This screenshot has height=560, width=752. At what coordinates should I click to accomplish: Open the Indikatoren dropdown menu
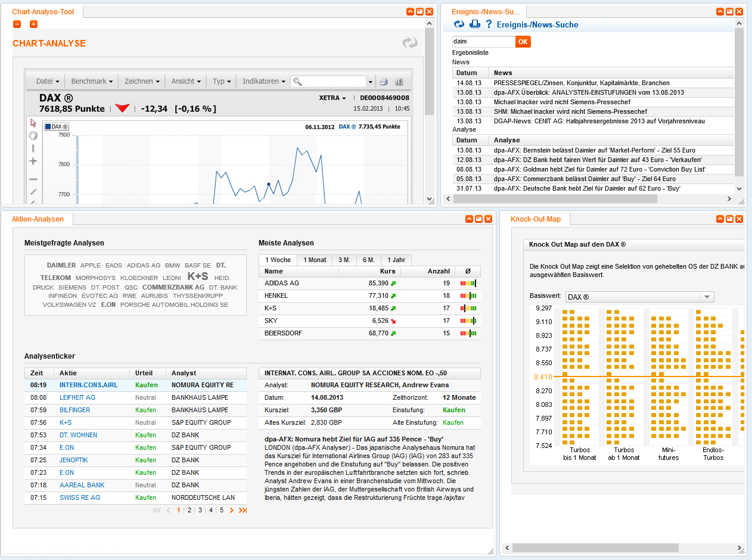click(x=264, y=82)
